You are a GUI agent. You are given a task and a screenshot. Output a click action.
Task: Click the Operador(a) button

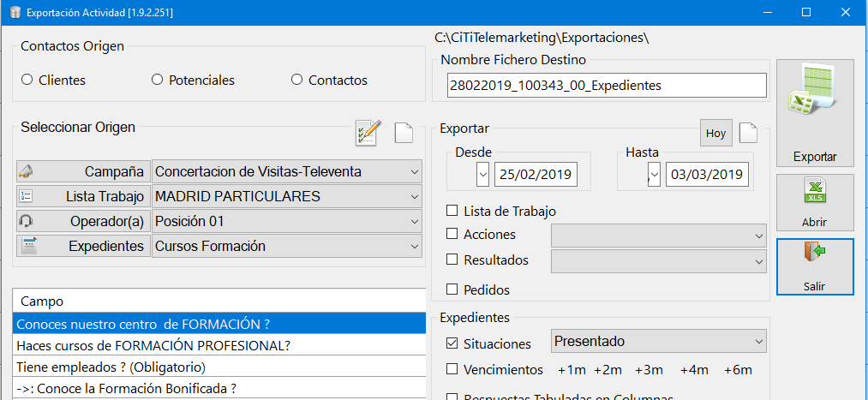[84, 221]
